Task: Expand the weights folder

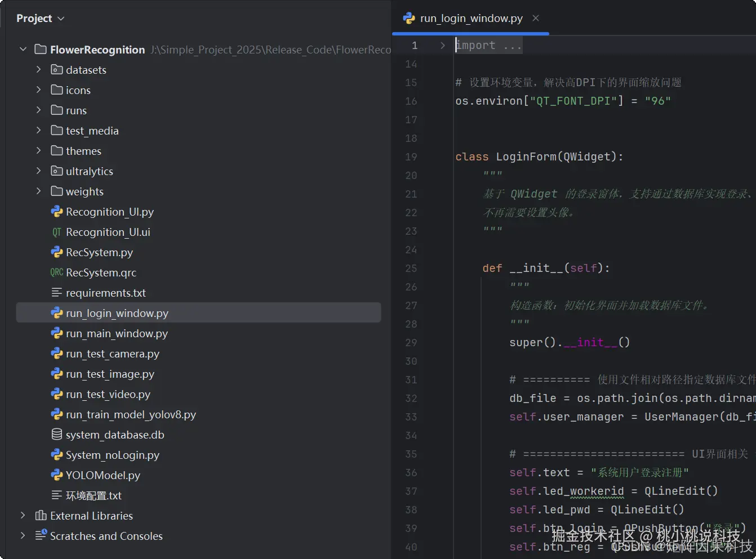Action: pos(39,191)
